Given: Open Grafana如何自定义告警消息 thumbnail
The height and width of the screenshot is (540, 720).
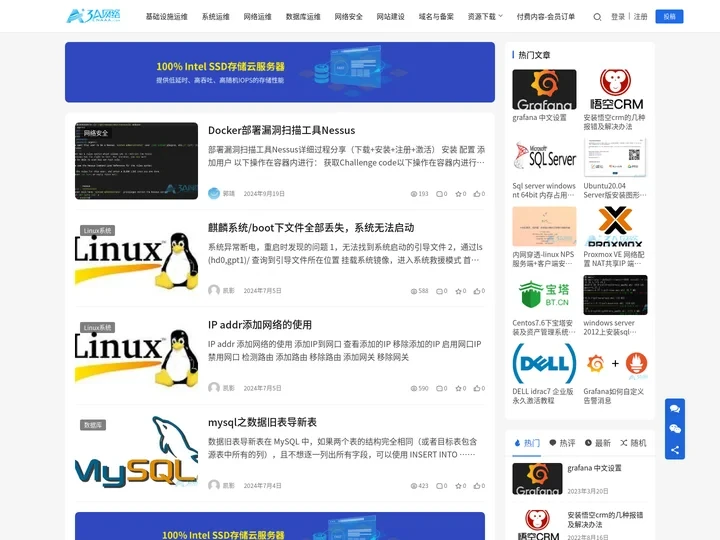Looking at the screenshot, I should click(x=615, y=363).
